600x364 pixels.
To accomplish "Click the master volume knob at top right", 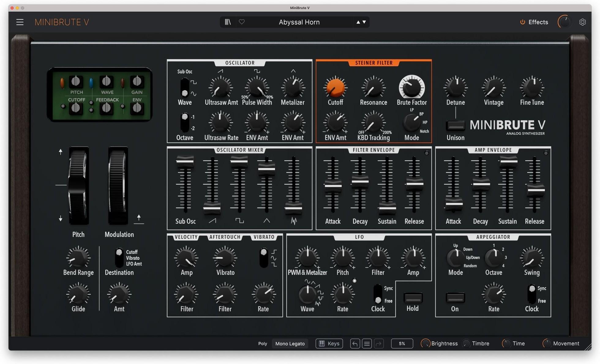I will point(564,22).
